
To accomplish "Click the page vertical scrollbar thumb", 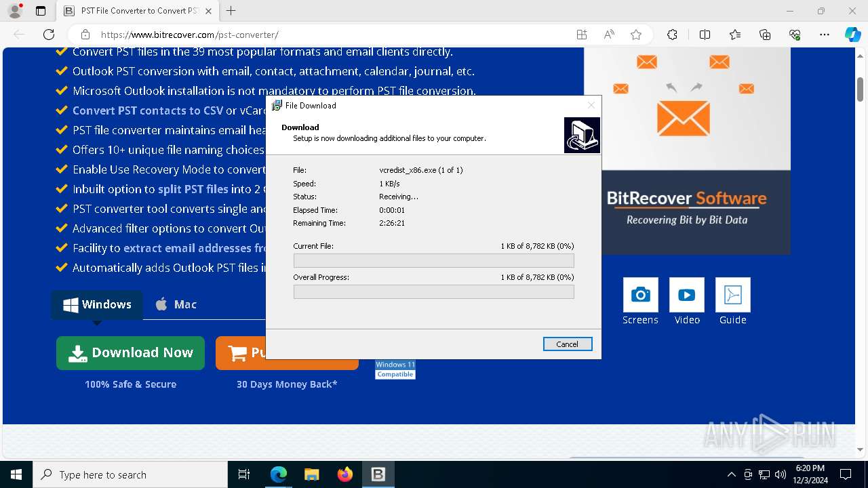I will [861, 89].
